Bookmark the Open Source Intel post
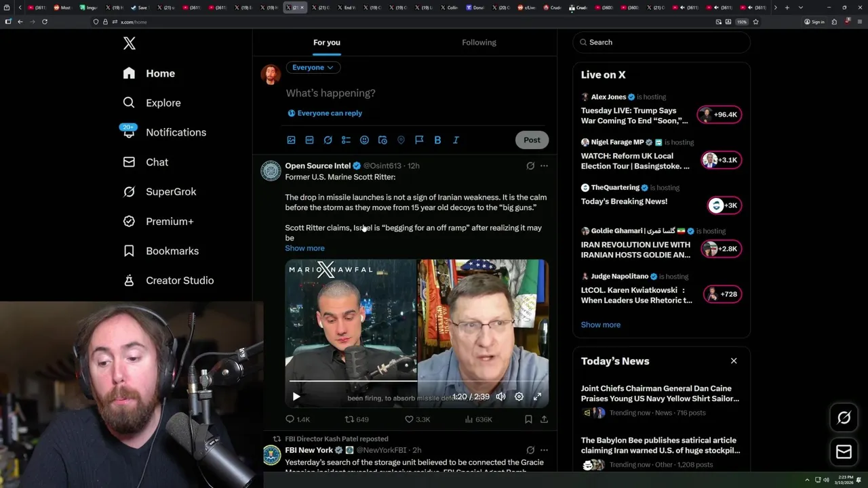 pyautogui.click(x=528, y=420)
